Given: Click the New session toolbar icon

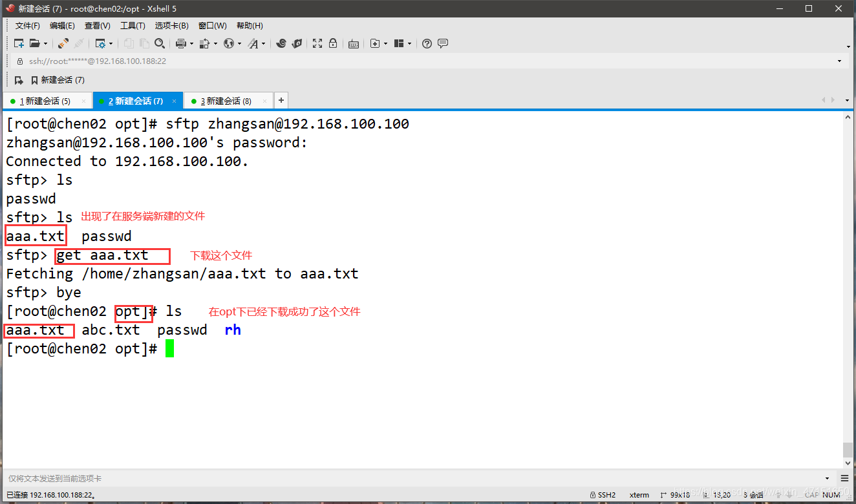Looking at the screenshot, I should pos(19,43).
